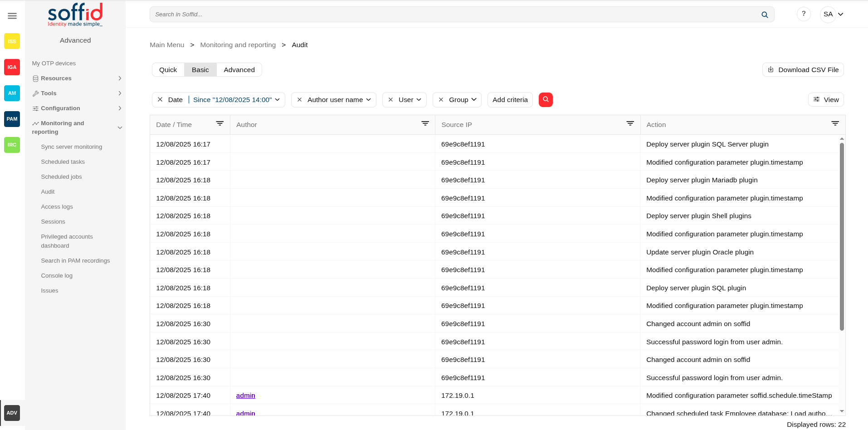Open Sync server monitoring
This screenshot has height=430, width=868.
[x=72, y=147]
